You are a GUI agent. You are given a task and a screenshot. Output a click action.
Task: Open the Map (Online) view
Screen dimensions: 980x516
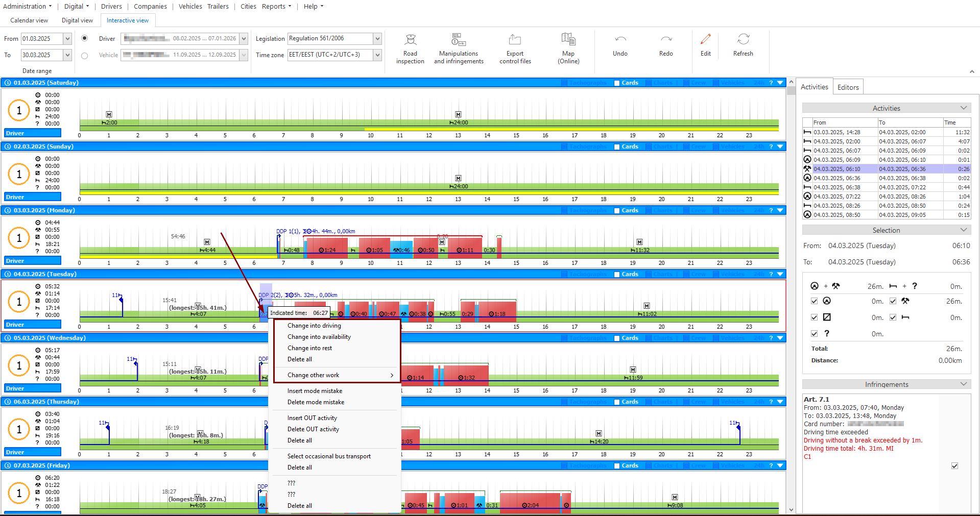pyautogui.click(x=568, y=48)
